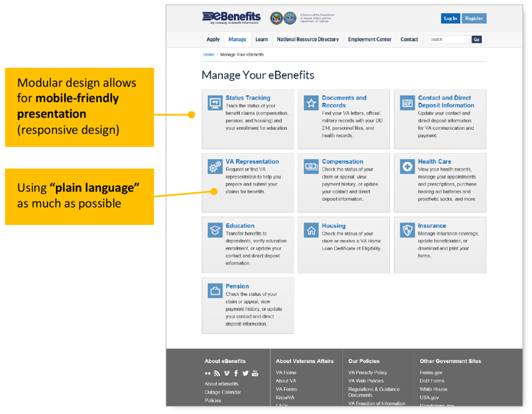Click the Pension briefcase icon

click(x=215, y=291)
